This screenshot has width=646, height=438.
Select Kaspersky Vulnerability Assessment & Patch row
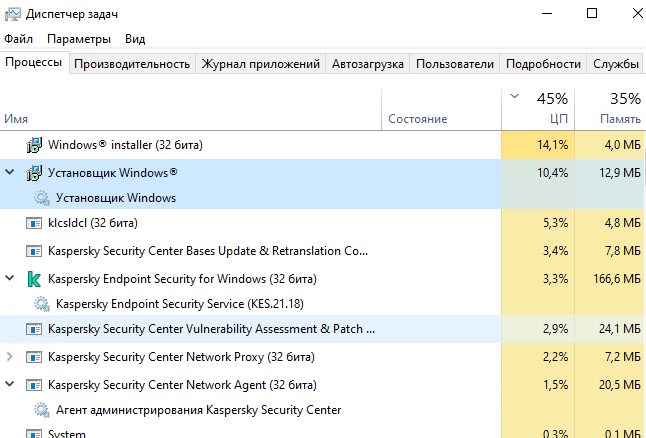pos(323,329)
